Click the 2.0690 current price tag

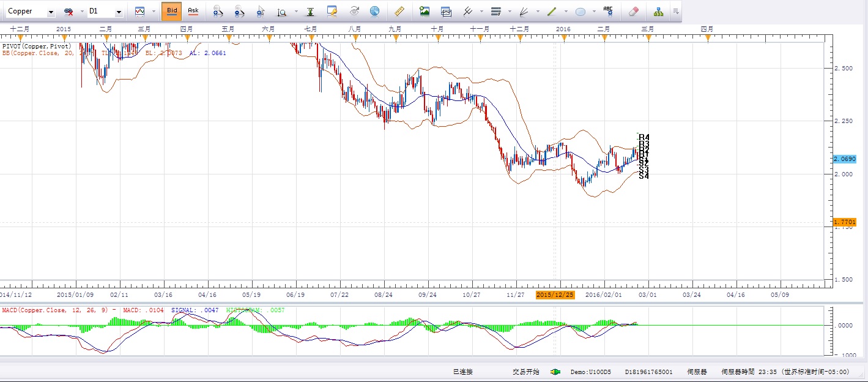pos(845,159)
